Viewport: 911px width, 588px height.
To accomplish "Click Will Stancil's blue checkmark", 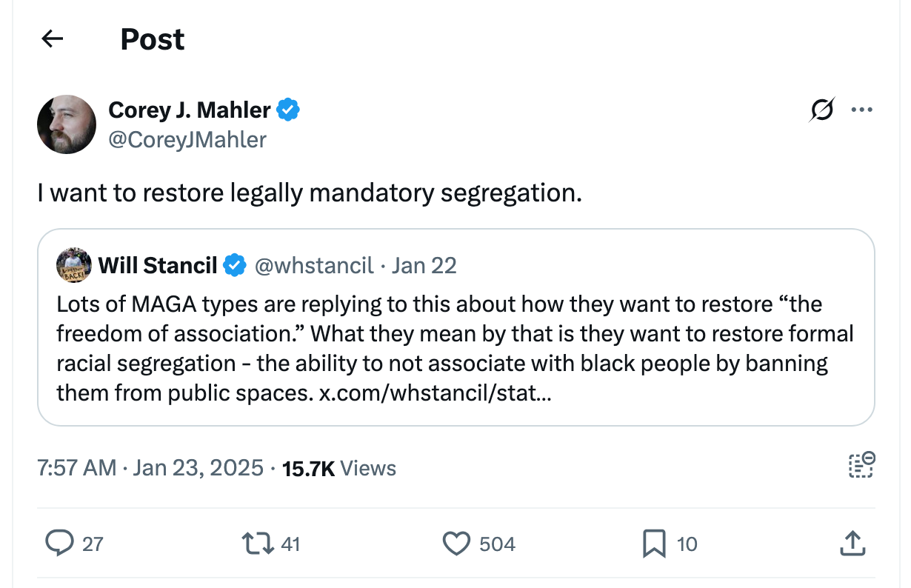I will [x=234, y=265].
